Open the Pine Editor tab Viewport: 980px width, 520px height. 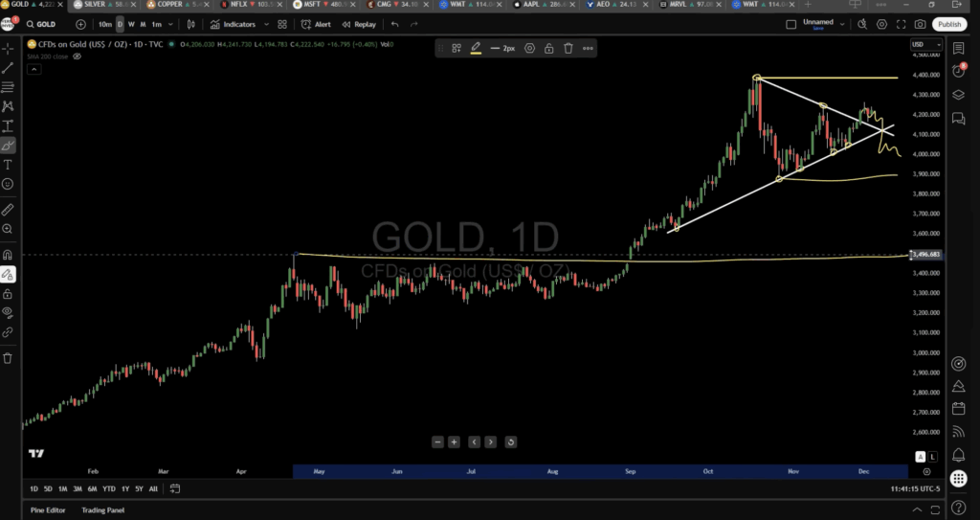click(x=48, y=509)
